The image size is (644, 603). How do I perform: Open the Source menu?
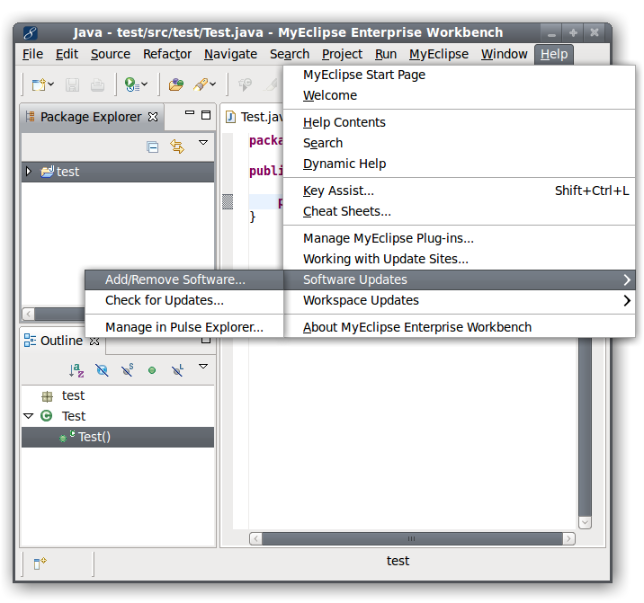(x=110, y=54)
